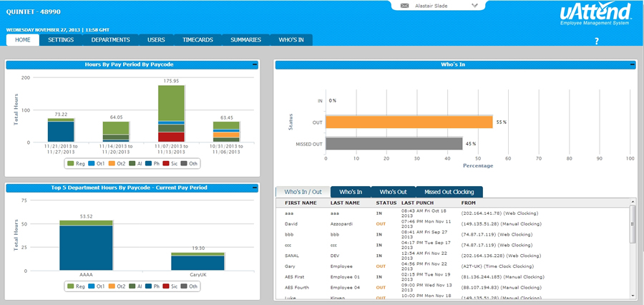Image resolution: width=644 pixels, height=305 pixels.
Task: Collapse the Who's In chart panel
Action: 631,65
